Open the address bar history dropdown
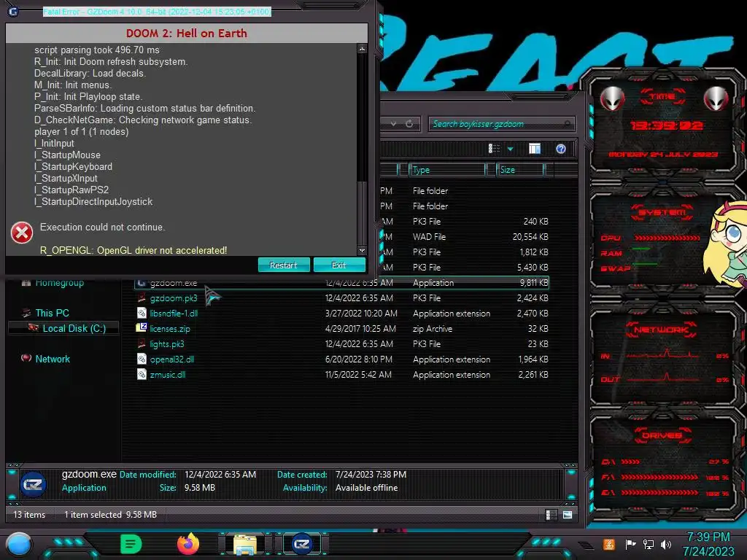 point(393,124)
